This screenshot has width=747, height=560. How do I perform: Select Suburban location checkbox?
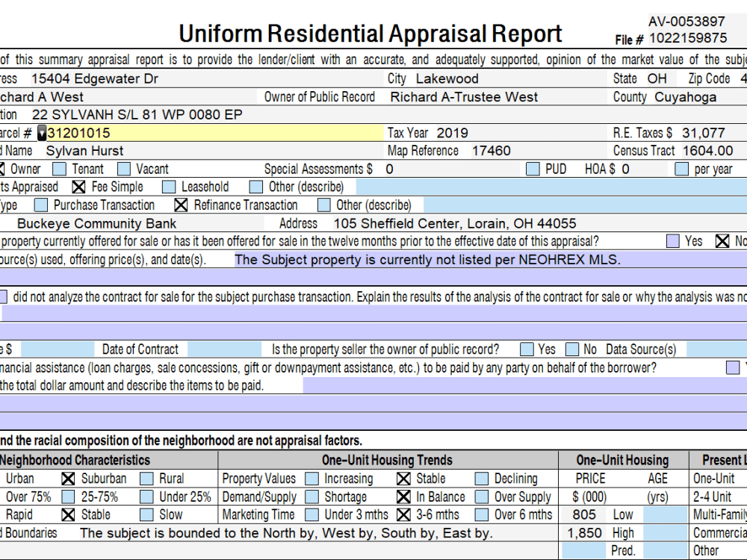[x=68, y=479]
